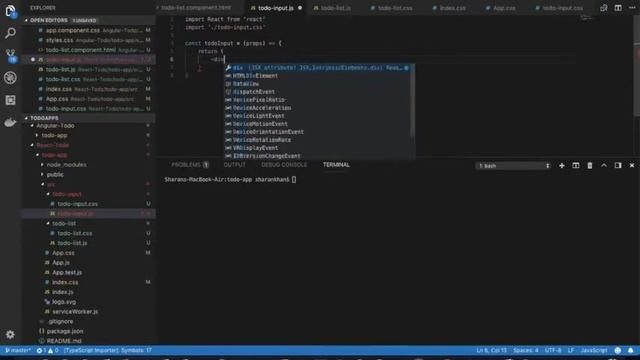Image resolution: width=640 pixels, height=360 pixels.
Task: Change end of line via LF
Action: tap(571, 350)
